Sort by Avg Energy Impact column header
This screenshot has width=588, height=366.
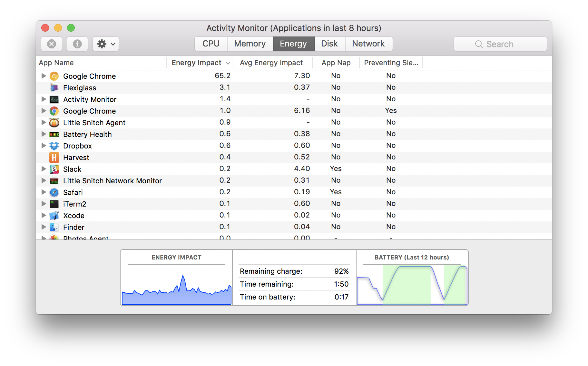(x=272, y=63)
